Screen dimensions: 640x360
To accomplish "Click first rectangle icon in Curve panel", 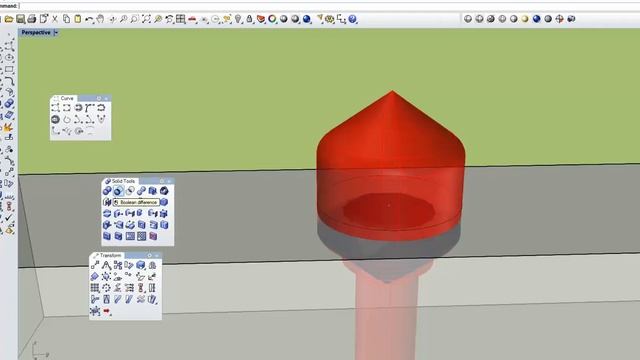I will pos(56,108).
